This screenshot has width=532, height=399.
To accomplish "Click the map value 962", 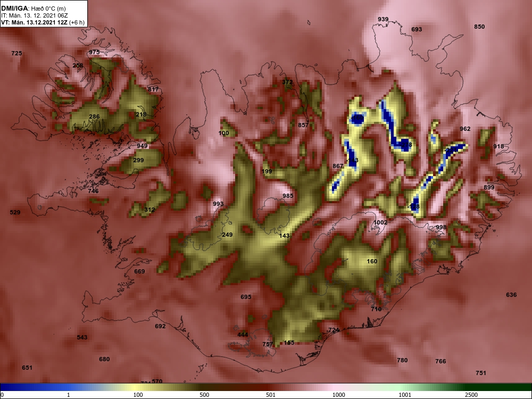I will pyautogui.click(x=465, y=129).
